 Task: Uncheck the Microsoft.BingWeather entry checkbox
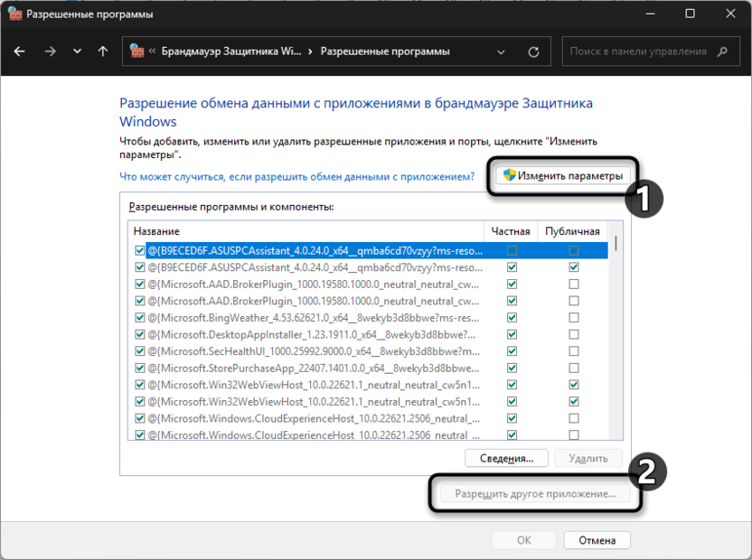click(139, 317)
